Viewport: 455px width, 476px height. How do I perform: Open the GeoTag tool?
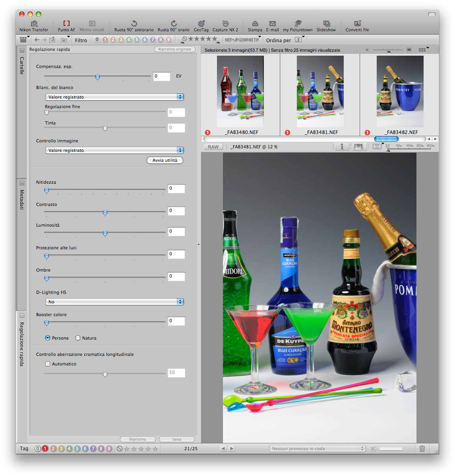point(201,26)
